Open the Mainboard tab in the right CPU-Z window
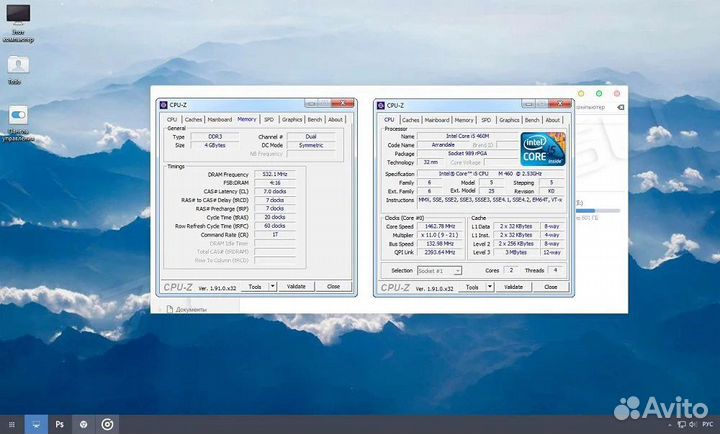Image resolution: width=720 pixels, height=434 pixels. 437,120
